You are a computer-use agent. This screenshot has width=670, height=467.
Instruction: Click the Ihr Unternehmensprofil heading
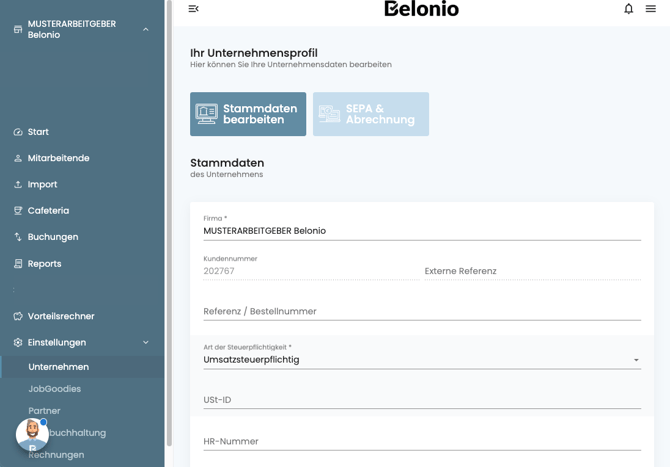pos(254,53)
